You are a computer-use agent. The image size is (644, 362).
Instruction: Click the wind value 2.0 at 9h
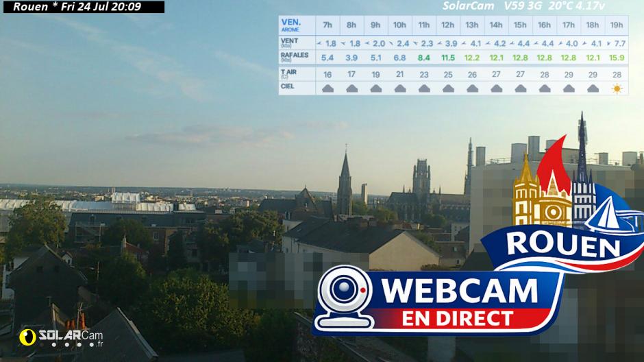[379, 43]
